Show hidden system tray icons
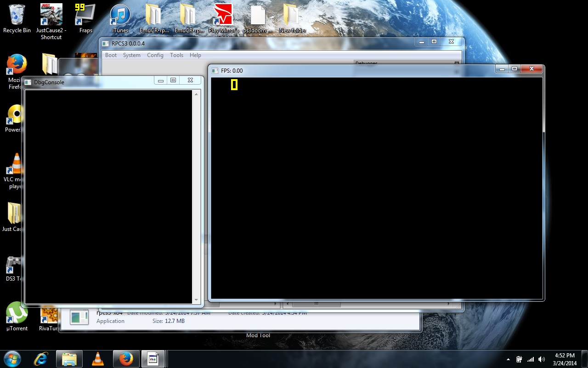Viewport: 588px width, 368px height. click(x=508, y=359)
